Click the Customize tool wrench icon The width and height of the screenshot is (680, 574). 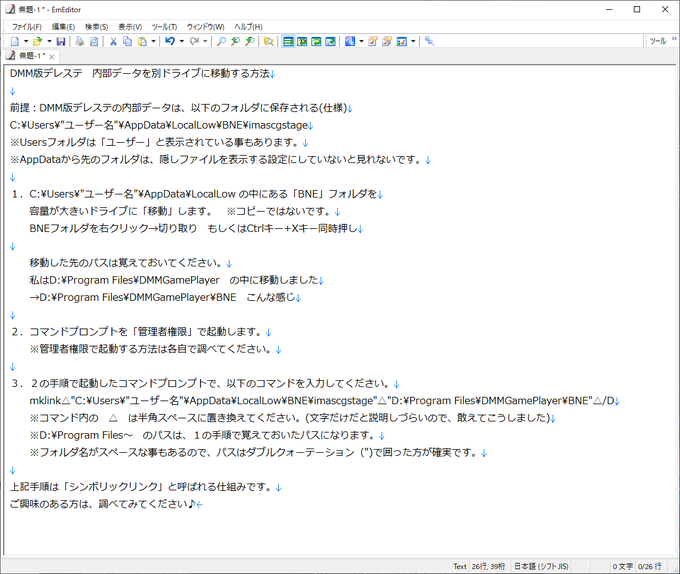click(429, 41)
